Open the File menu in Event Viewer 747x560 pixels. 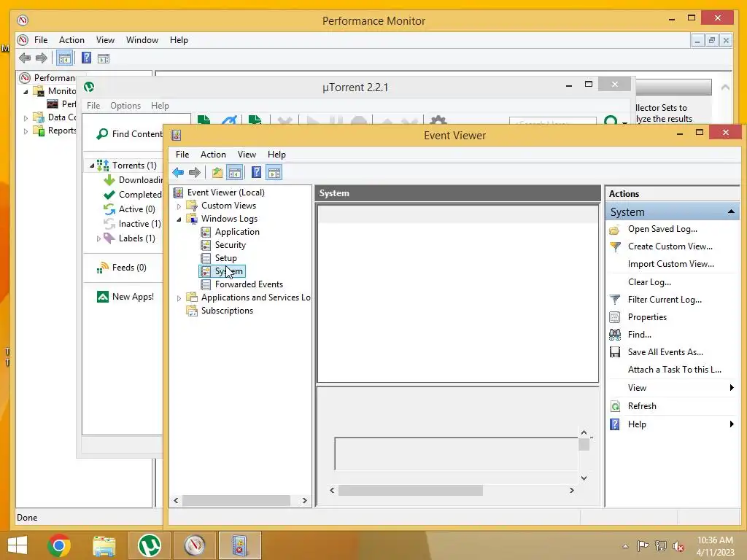pos(182,155)
